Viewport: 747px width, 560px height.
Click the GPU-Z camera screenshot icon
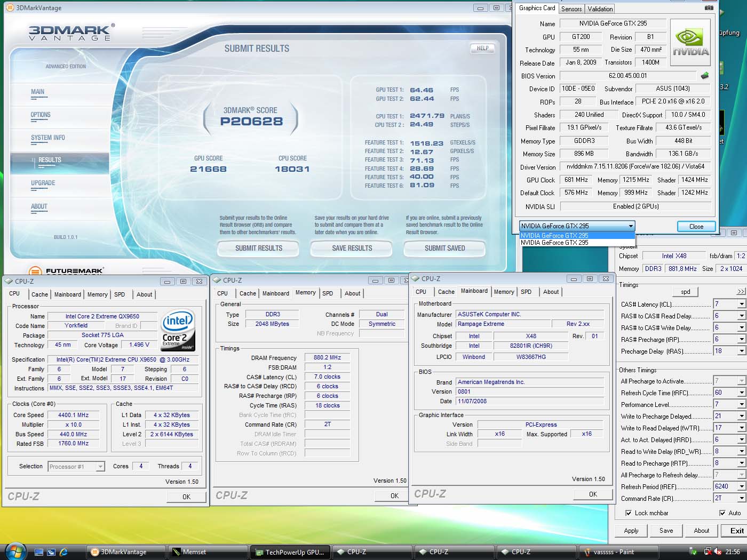pos(709,8)
